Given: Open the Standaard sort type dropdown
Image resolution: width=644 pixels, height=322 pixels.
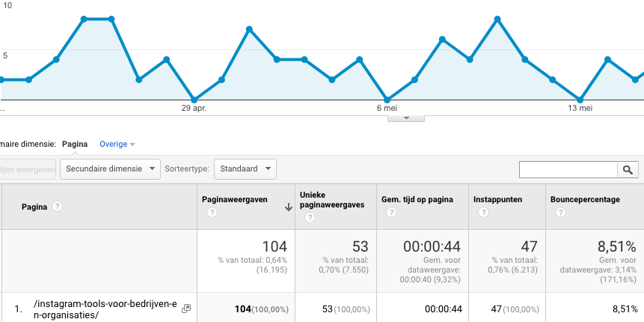Looking at the screenshot, I should (x=245, y=169).
